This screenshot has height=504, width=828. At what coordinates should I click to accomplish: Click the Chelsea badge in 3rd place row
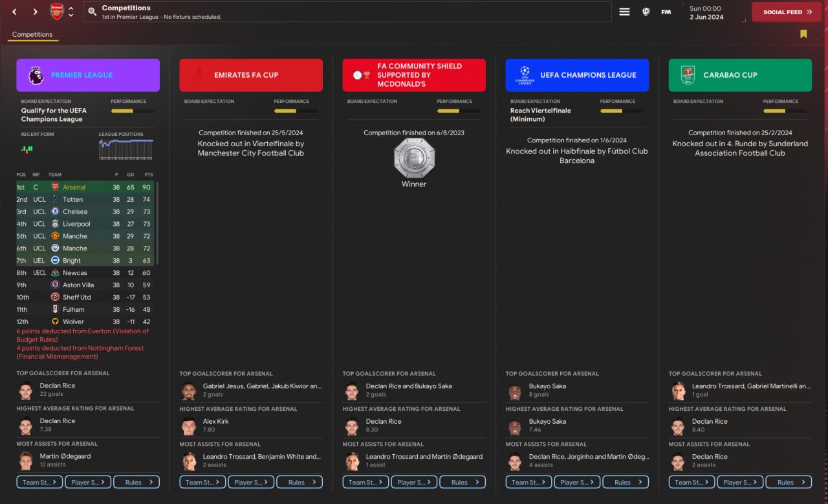pos(55,212)
